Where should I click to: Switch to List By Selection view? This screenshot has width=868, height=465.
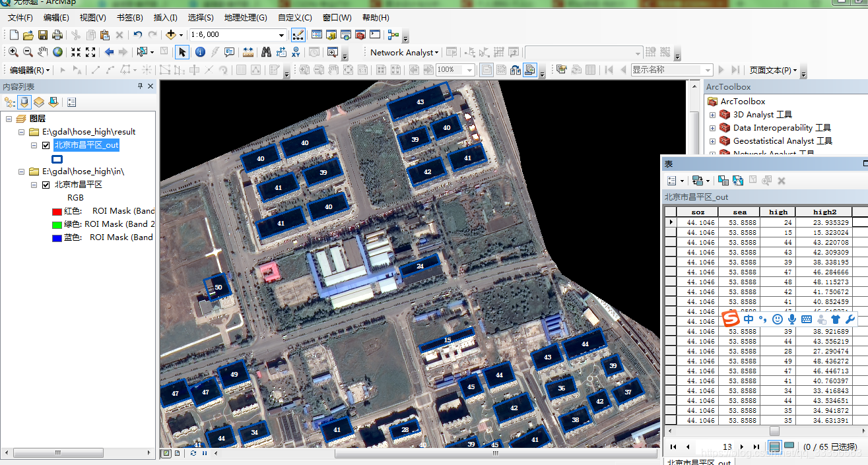53,102
